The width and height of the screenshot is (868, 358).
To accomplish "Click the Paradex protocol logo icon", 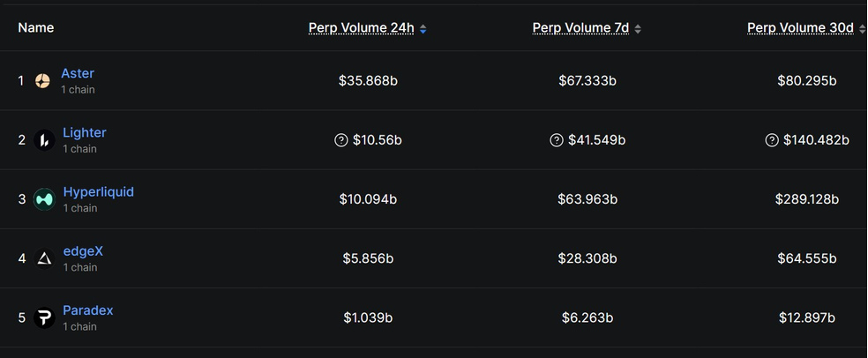I will 44,317.
